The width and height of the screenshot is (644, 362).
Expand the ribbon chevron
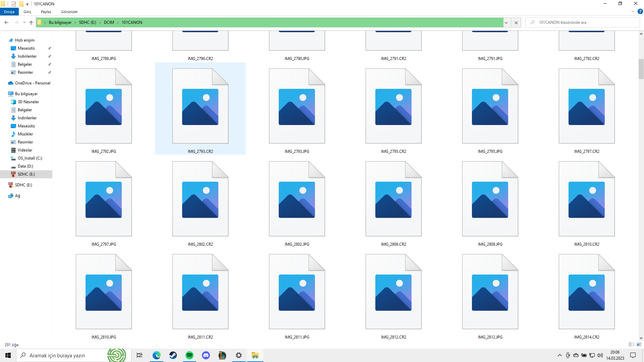[x=633, y=11]
